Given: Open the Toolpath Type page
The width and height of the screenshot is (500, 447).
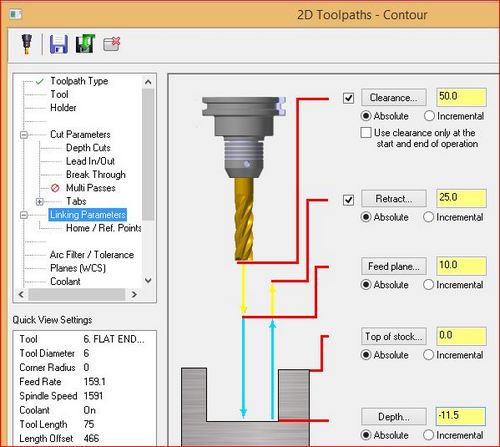Looking at the screenshot, I should [79, 81].
